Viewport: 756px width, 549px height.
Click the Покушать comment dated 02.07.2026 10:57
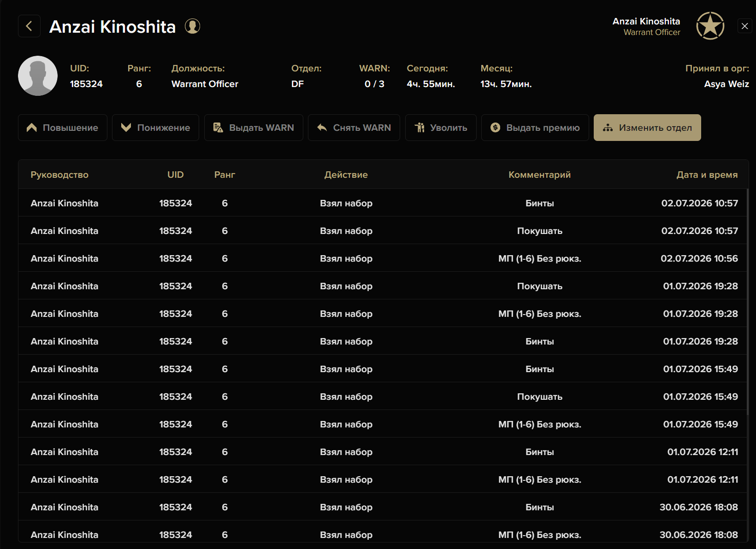coord(540,231)
